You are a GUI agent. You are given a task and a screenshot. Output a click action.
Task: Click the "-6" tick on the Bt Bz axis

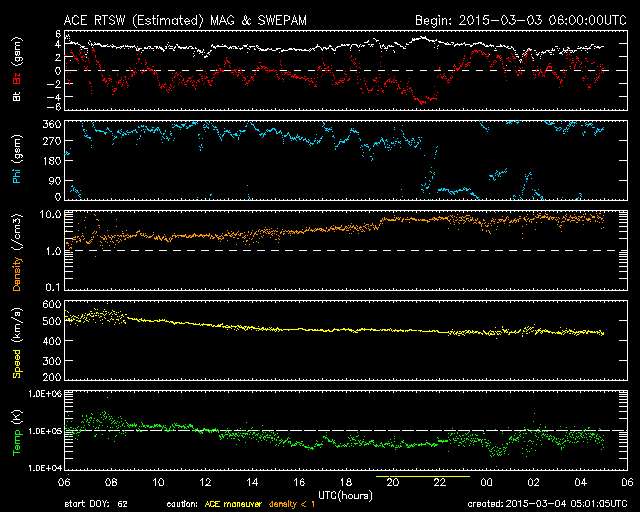pos(54,107)
